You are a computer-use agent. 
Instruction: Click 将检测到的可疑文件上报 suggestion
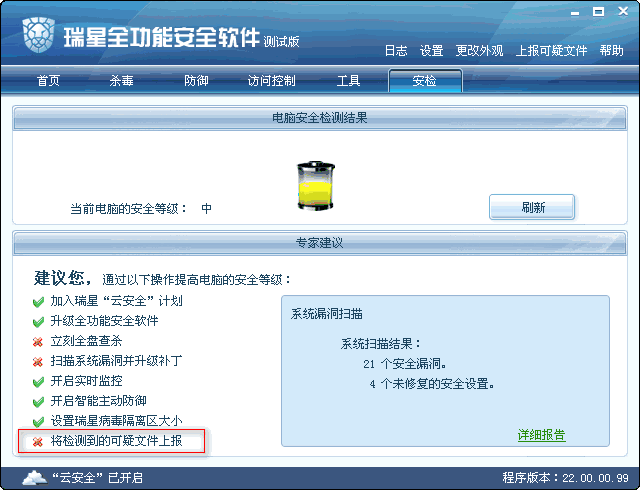(116, 441)
